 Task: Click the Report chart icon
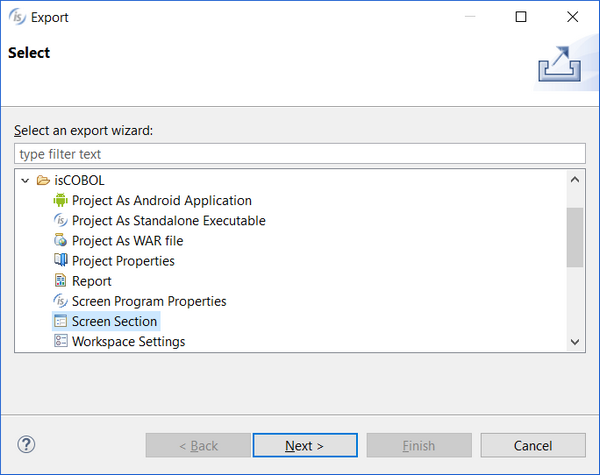(60, 281)
